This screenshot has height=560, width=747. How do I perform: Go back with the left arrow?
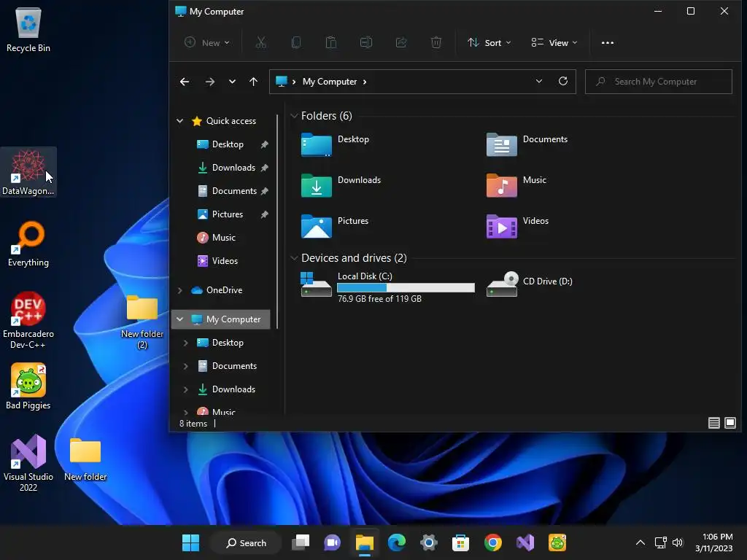(185, 82)
